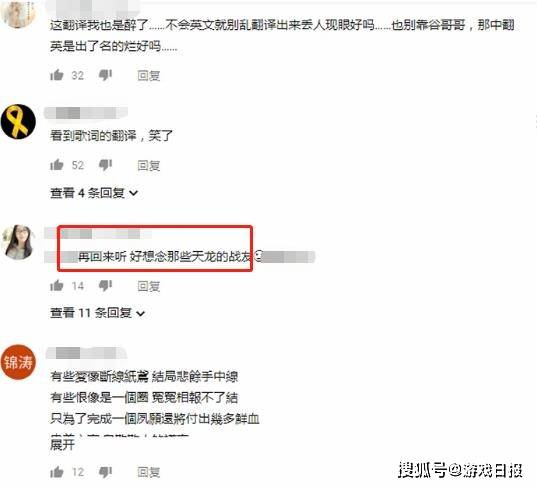
Task: Reply to the 天龙的战友 comment
Action: pyautogui.click(x=149, y=286)
